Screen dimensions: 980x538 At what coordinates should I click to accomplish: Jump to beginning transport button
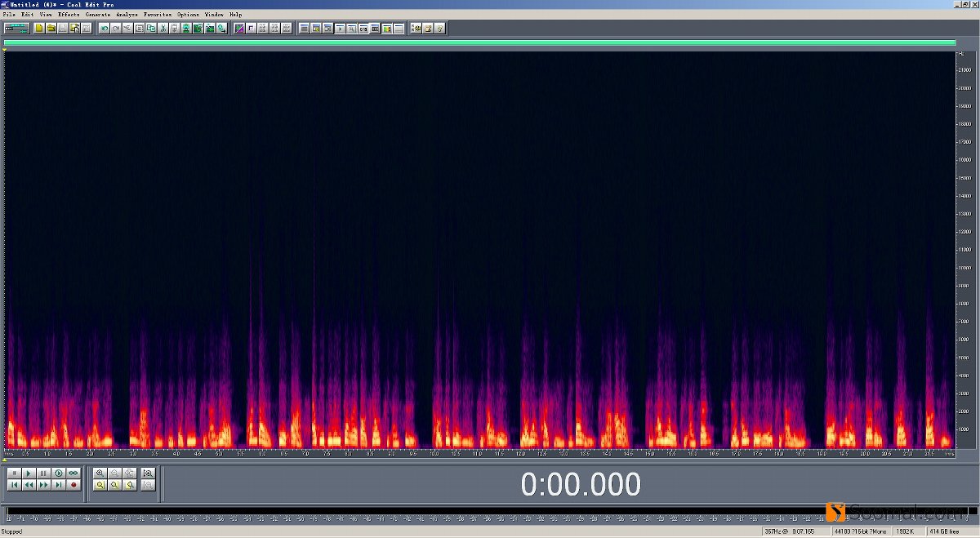14,485
